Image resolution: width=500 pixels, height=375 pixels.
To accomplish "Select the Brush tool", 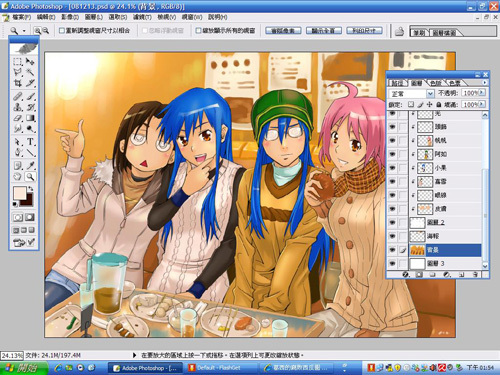I will click(30, 97).
